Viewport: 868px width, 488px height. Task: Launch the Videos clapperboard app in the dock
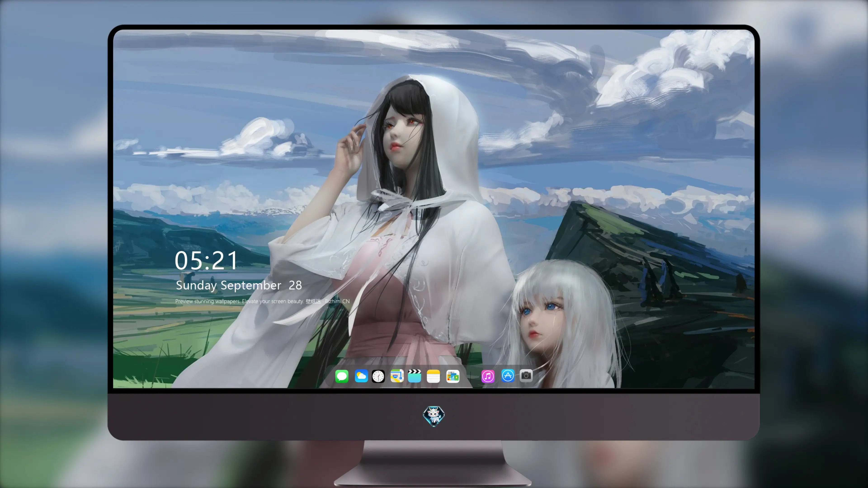415,376
